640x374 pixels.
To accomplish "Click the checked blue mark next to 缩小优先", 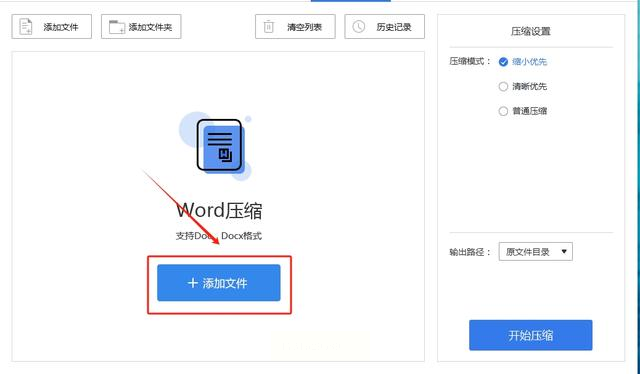I will point(503,62).
